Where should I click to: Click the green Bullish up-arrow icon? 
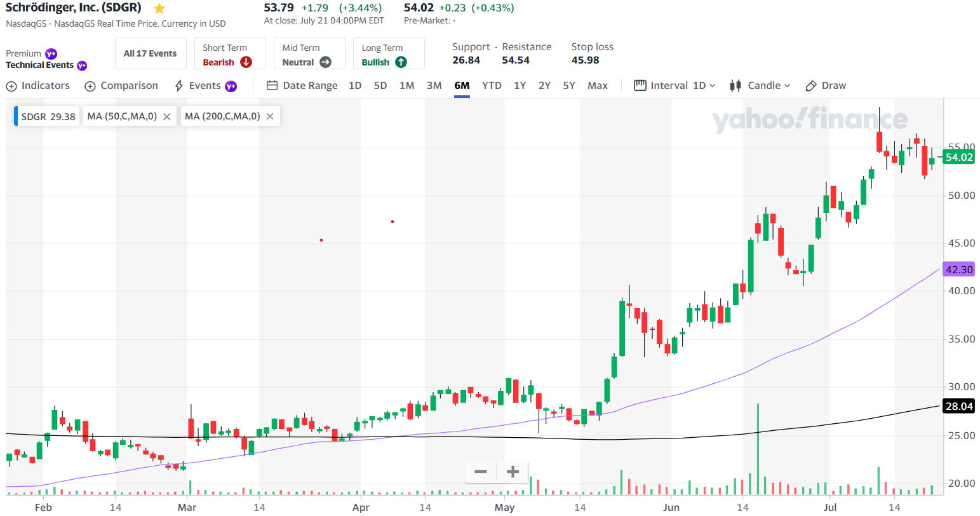401,62
